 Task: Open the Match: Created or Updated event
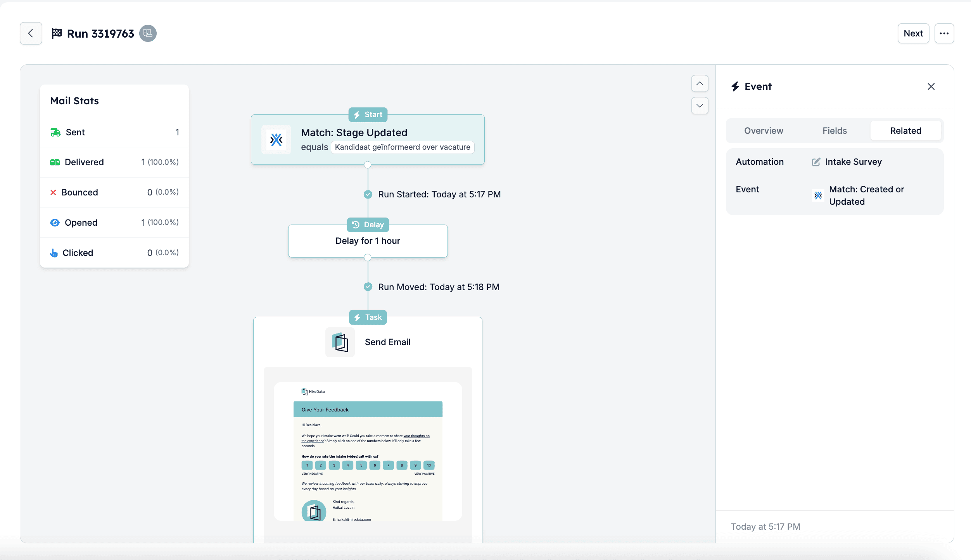(866, 195)
